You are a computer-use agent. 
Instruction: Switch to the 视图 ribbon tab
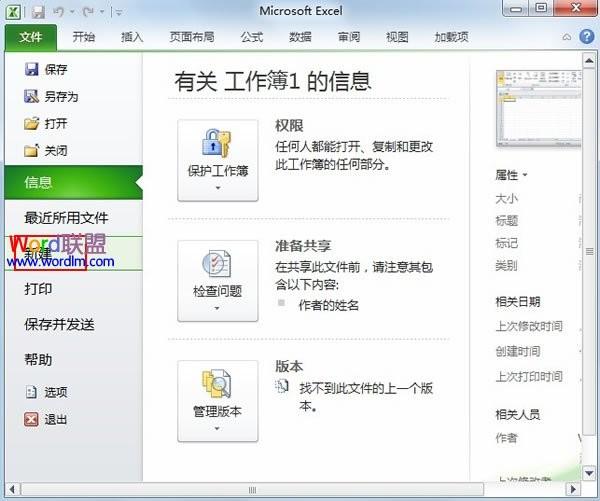point(397,37)
